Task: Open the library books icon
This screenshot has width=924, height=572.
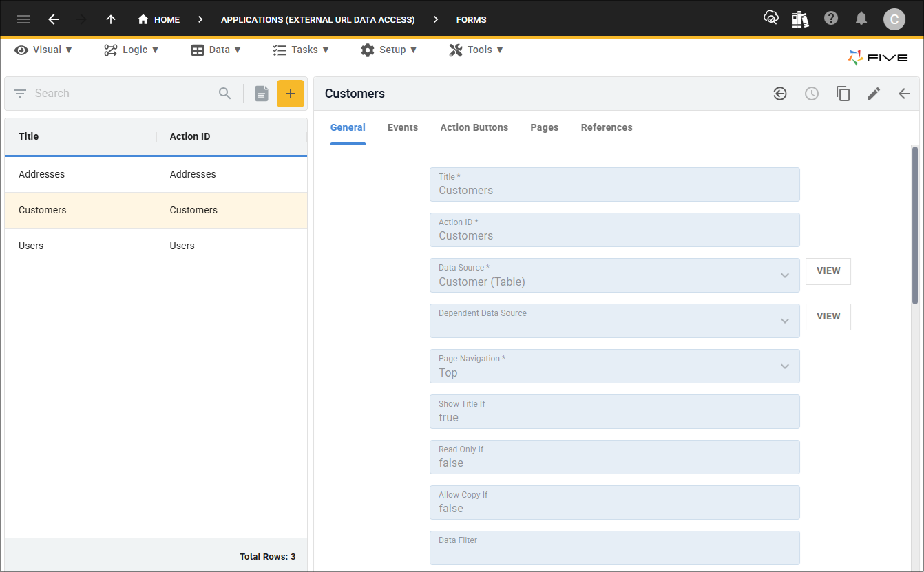Action: point(800,19)
